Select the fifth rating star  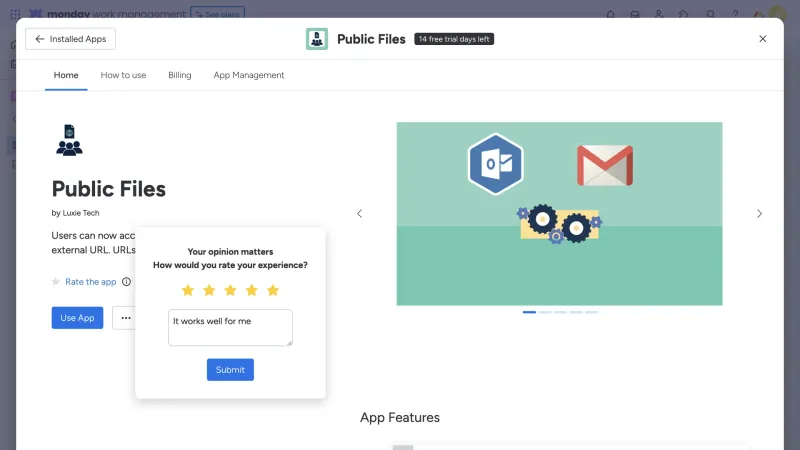coord(273,290)
